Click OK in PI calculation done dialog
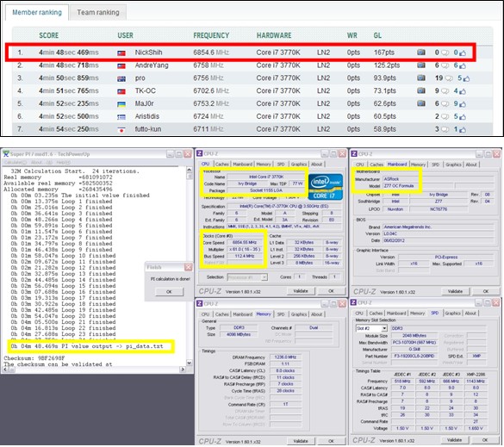The height and width of the screenshot is (447, 504). click(x=170, y=291)
